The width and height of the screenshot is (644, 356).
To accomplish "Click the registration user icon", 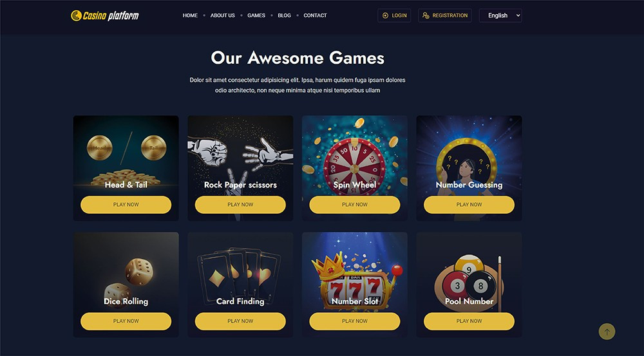I will pyautogui.click(x=426, y=15).
